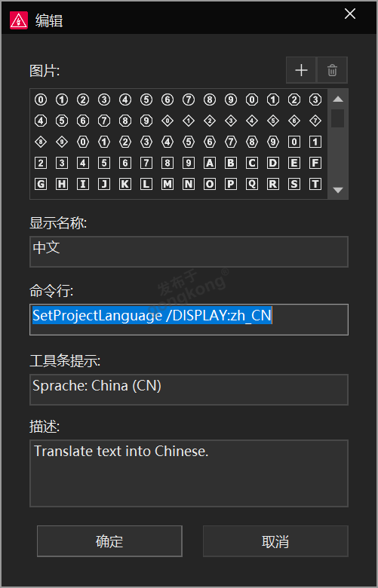Screen dimensions: 378x588
Task: Select the square letter A icon
Action: (210, 163)
